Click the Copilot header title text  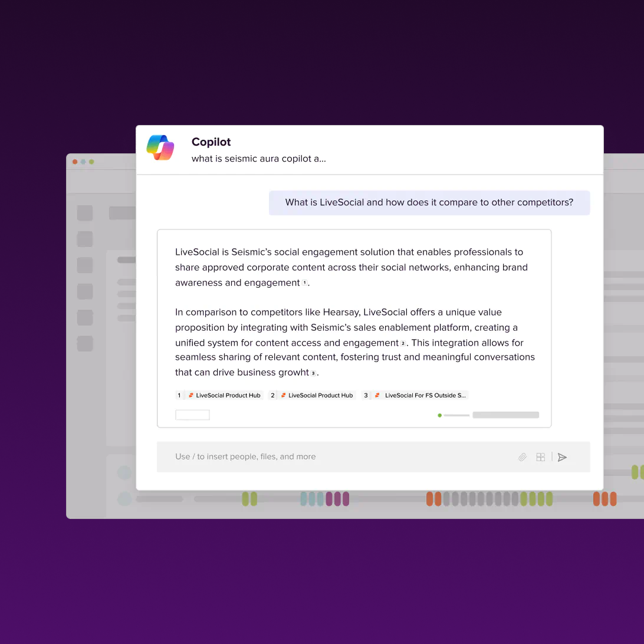coord(211,142)
